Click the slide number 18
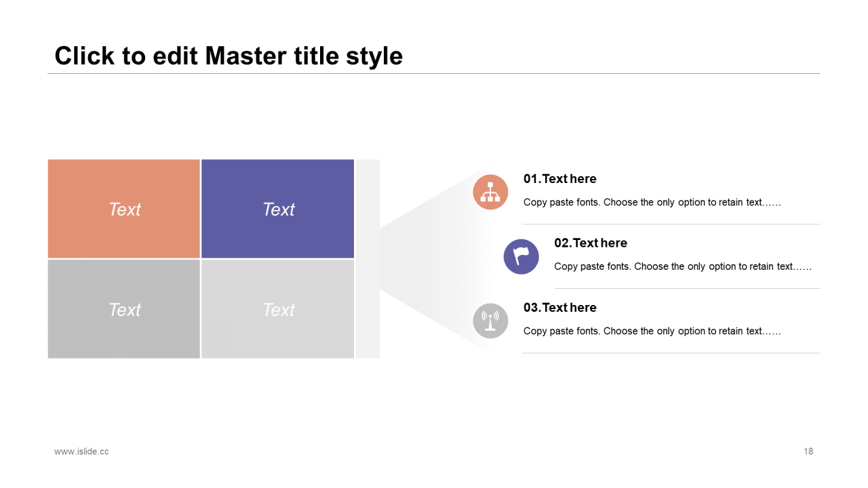The image size is (868, 488). coord(808,451)
